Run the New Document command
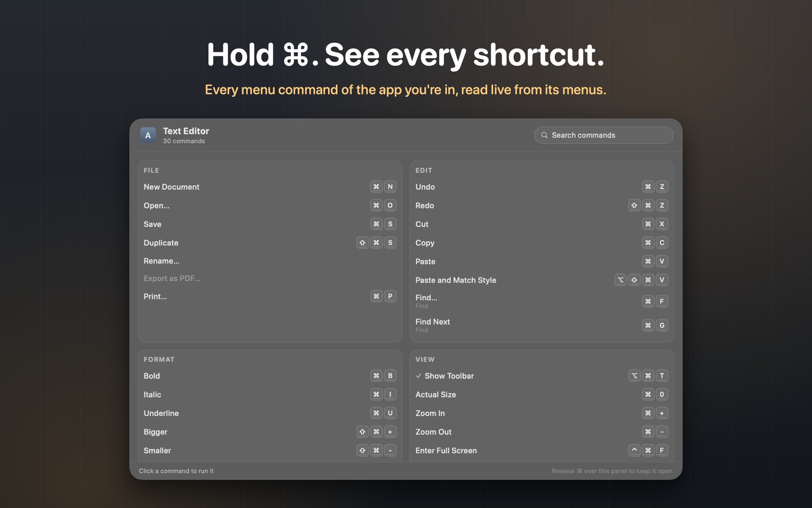 [x=270, y=187]
